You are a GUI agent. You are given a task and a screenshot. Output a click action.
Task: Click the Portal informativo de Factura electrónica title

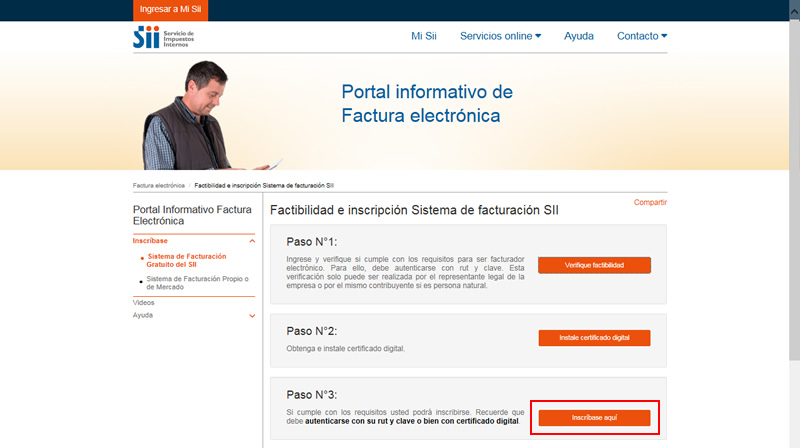(427, 104)
